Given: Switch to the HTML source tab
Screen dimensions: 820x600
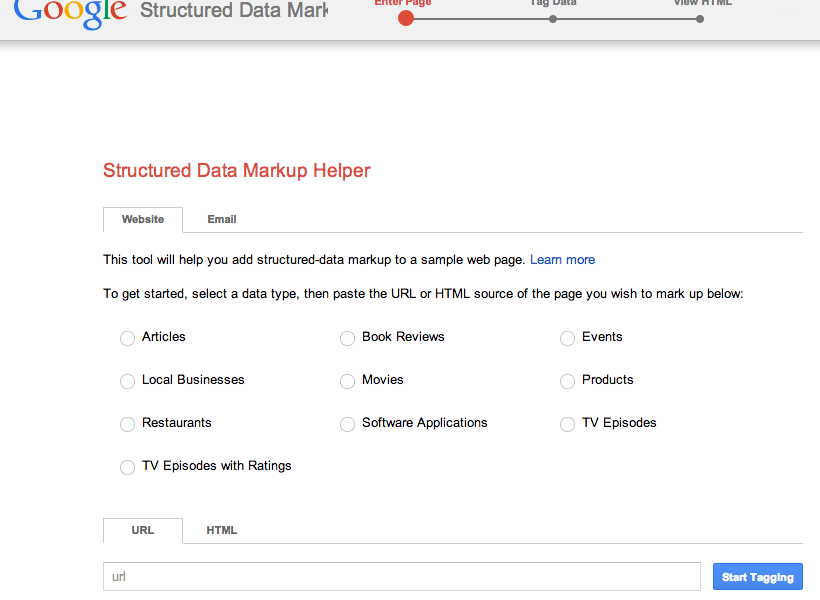Looking at the screenshot, I should [x=222, y=530].
